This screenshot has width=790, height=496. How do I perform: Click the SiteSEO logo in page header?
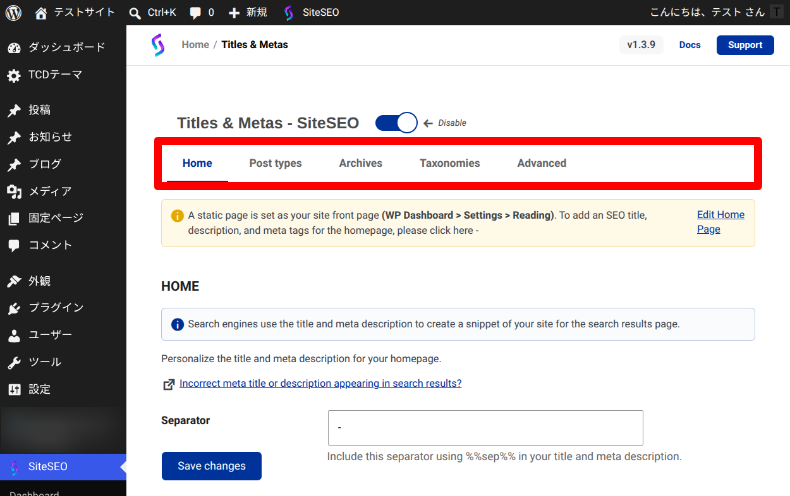[x=158, y=45]
